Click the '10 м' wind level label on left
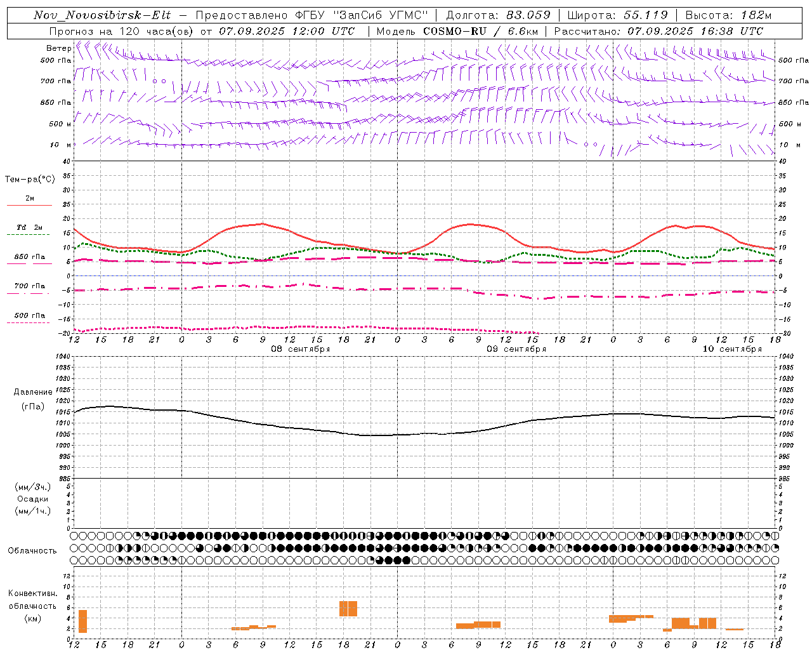The height and width of the screenshot is (650, 812). click(61, 145)
